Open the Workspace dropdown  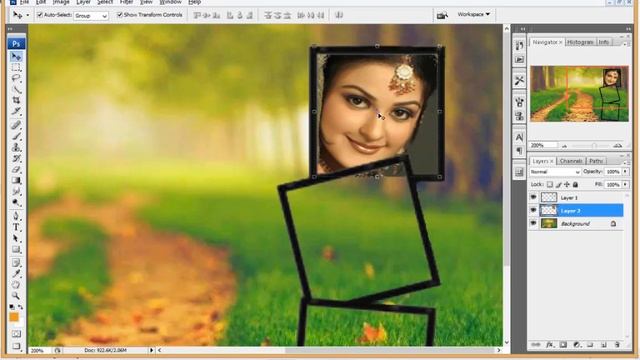coord(473,14)
